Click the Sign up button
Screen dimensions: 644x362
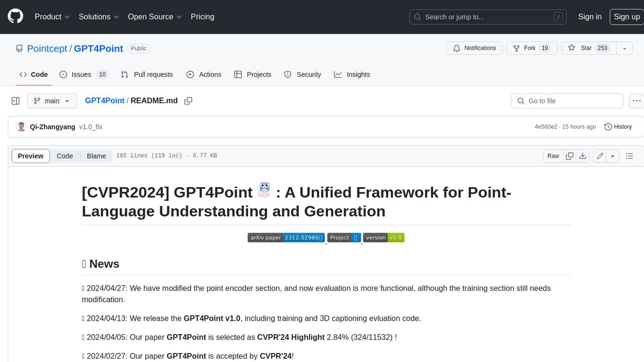626,17
